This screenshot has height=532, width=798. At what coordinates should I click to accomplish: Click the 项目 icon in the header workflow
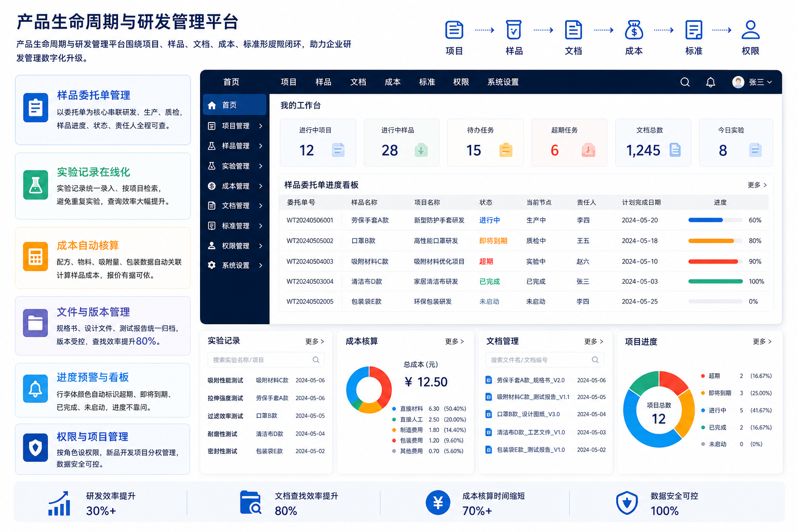click(x=454, y=30)
